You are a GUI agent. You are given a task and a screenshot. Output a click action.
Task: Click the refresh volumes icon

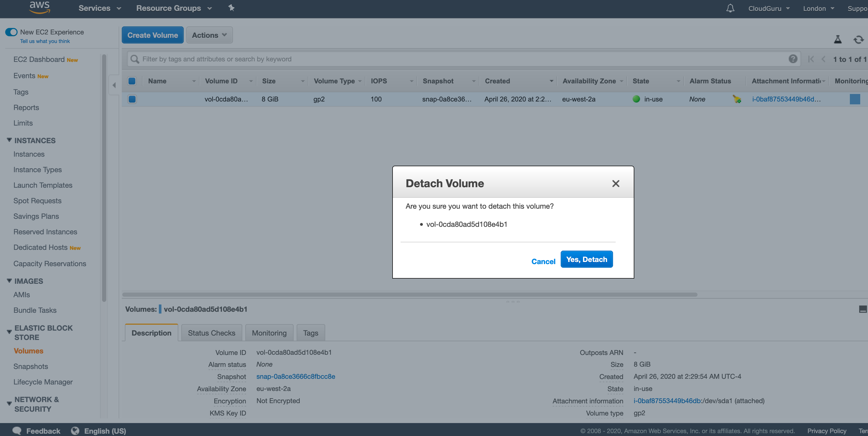pos(858,40)
